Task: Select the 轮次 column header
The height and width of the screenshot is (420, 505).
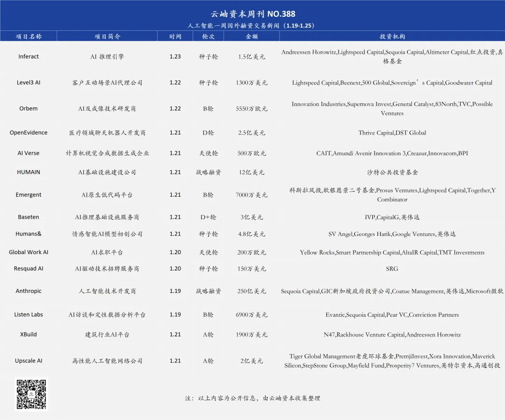Action: tap(208, 36)
